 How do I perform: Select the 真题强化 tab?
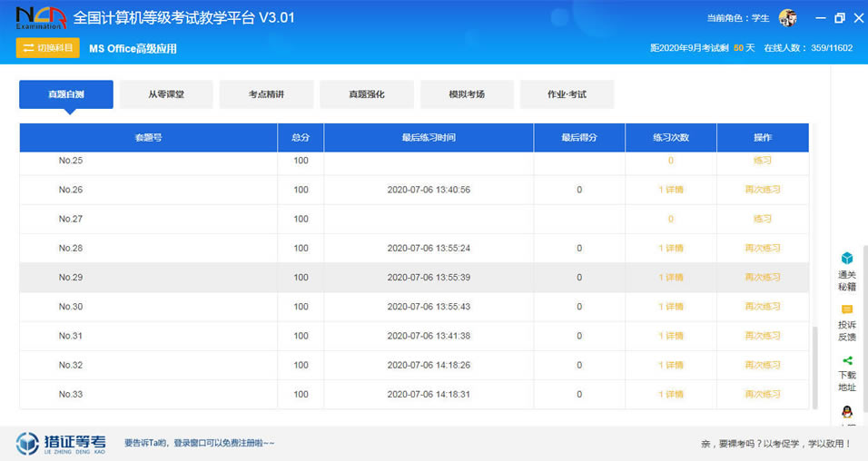pos(366,94)
